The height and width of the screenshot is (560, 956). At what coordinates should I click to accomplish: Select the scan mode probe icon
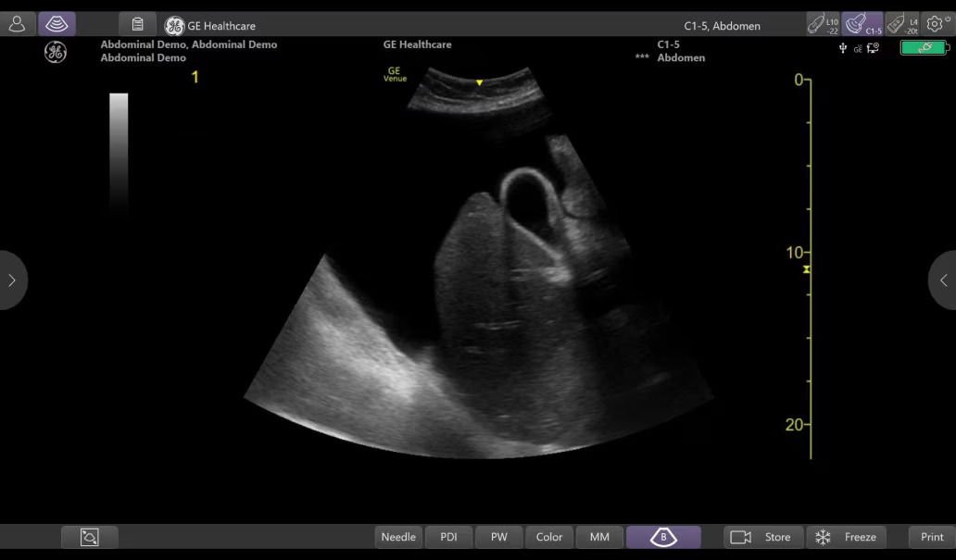pyautogui.click(x=57, y=25)
